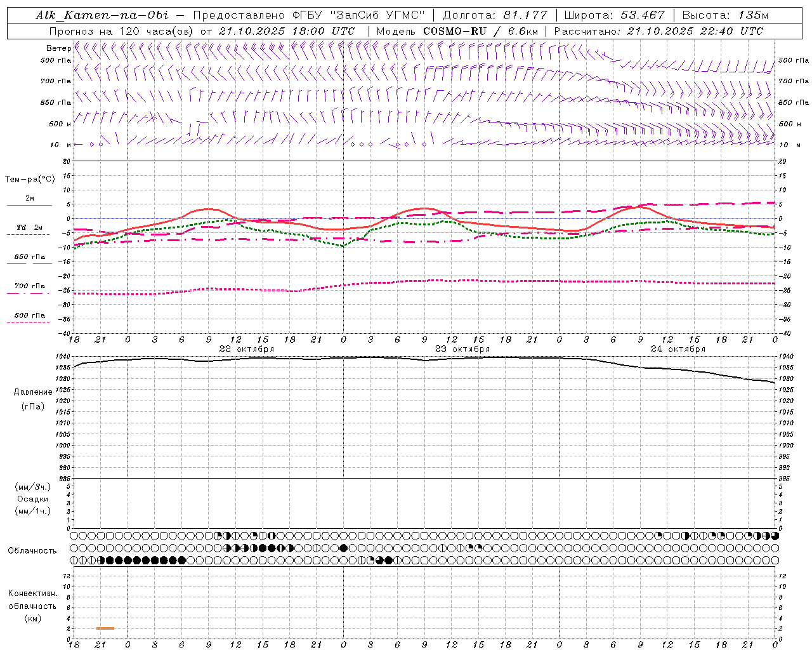Click 20 on the right temperature axis
This screenshot has height=650, width=812.
pos(782,161)
